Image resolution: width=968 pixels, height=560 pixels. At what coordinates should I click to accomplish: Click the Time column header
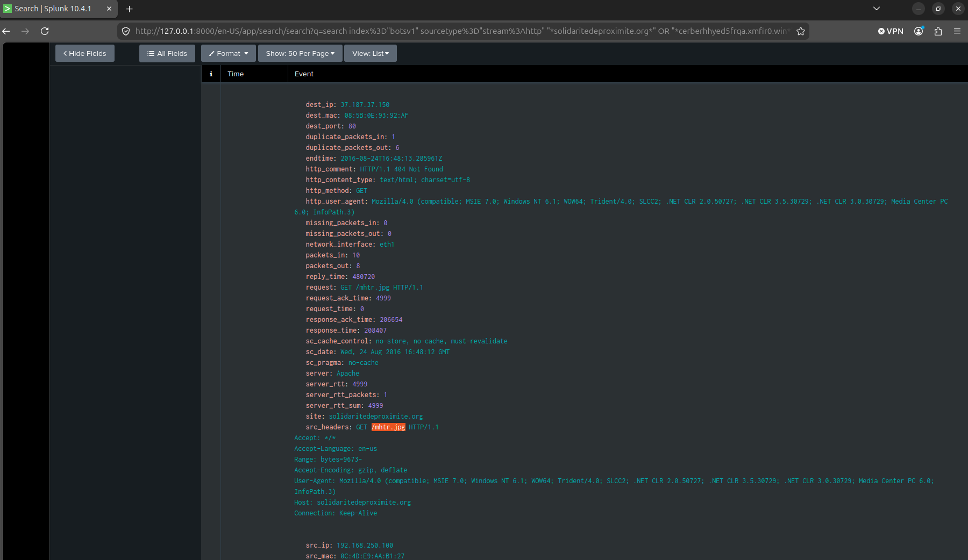pos(236,74)
